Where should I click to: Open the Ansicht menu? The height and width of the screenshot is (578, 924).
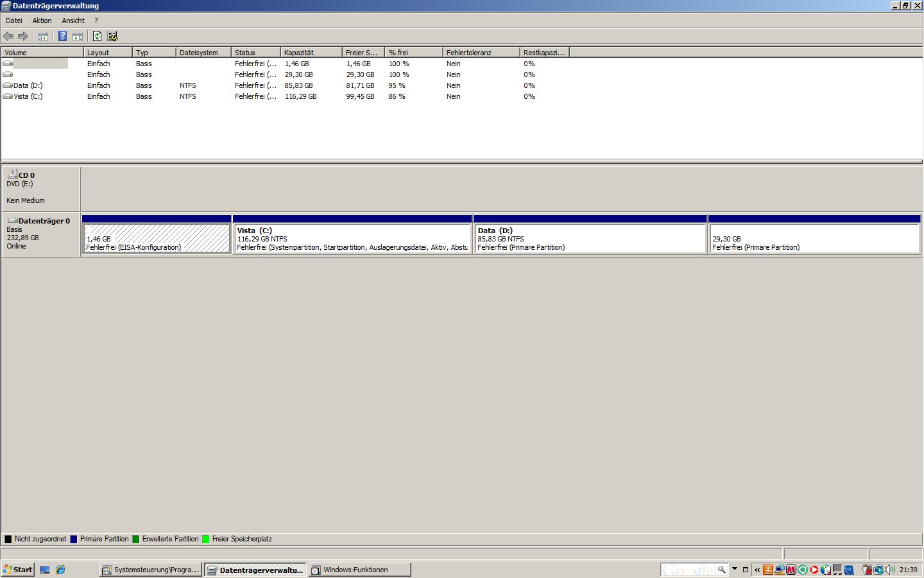[73, 21]
